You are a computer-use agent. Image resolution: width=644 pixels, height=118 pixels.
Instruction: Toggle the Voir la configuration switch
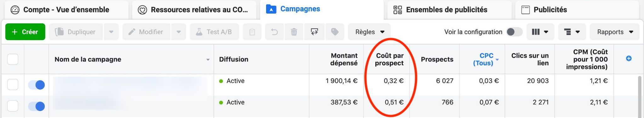514,32
